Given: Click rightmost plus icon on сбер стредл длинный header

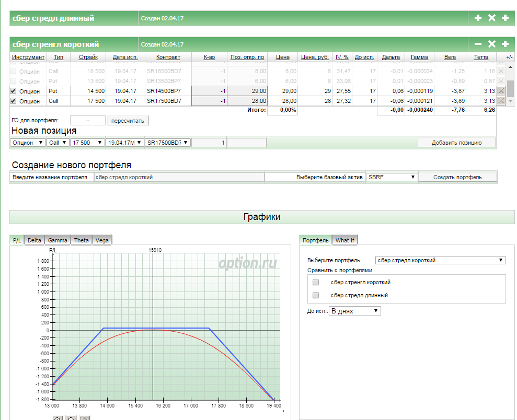Looking at the screenshot, I should [x=505, y=18].
